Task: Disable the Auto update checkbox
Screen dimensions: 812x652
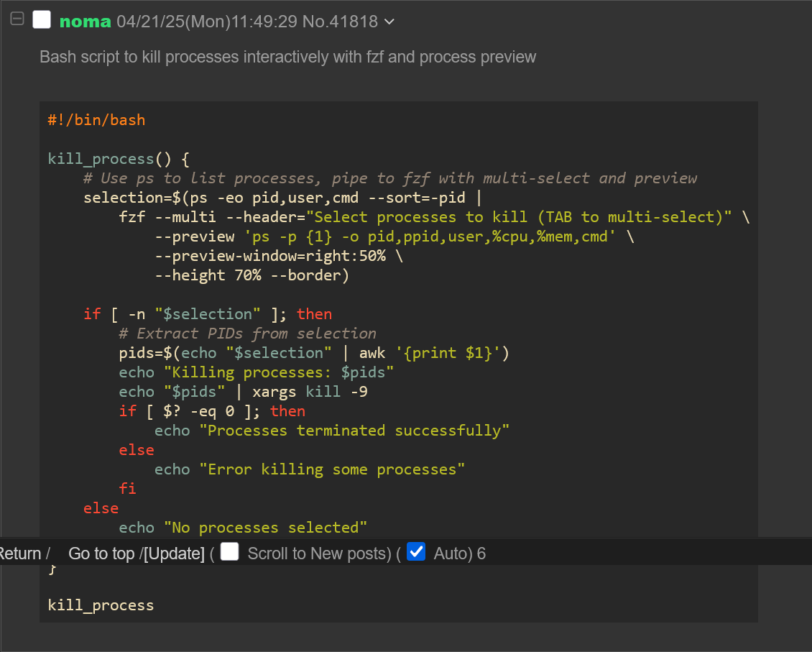Action: pos(416,552)
